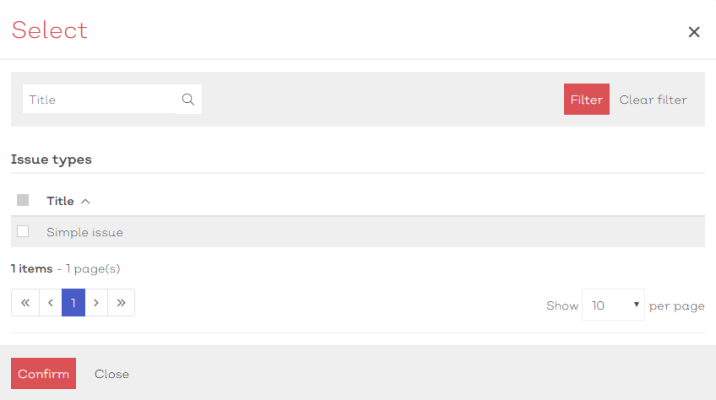Close the Select dialog with the X icon

coord(694,32)
